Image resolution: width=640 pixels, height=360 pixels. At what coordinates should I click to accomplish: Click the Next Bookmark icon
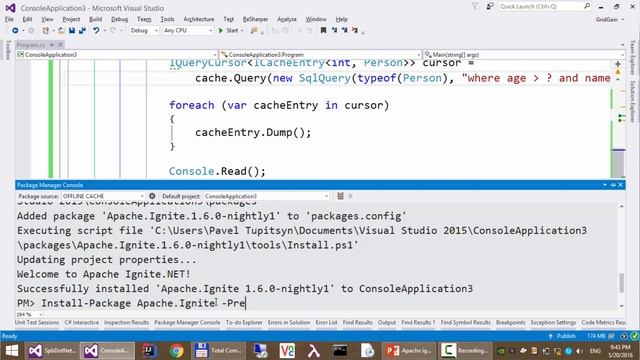(344, 31)
